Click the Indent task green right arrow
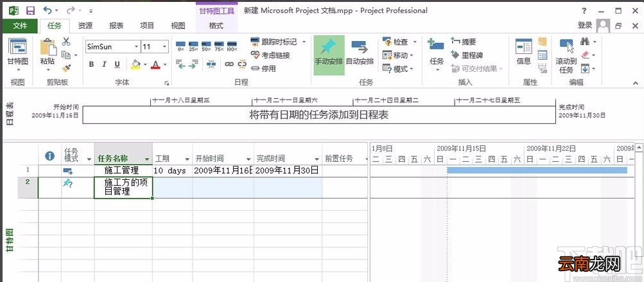Viewport: 644px width, 282px height. pyautogui.click(x=193, y=64)
